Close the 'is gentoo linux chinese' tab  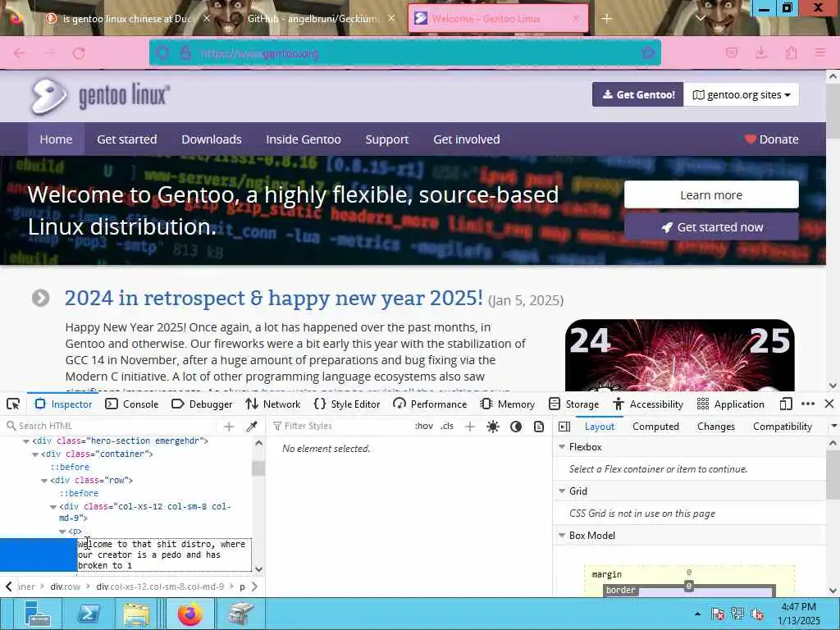pyautogui.click(x=207, y=18)
